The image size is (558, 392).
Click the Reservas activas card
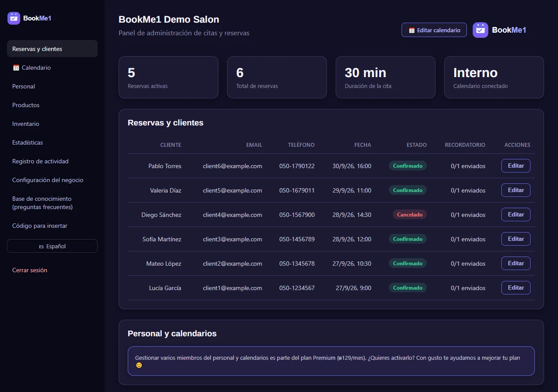168,77
